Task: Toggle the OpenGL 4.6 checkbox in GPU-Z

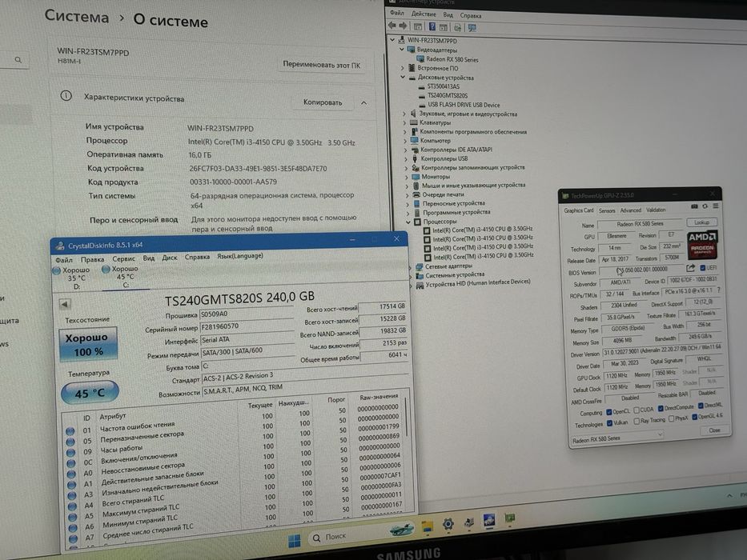Action: (695, 417)
